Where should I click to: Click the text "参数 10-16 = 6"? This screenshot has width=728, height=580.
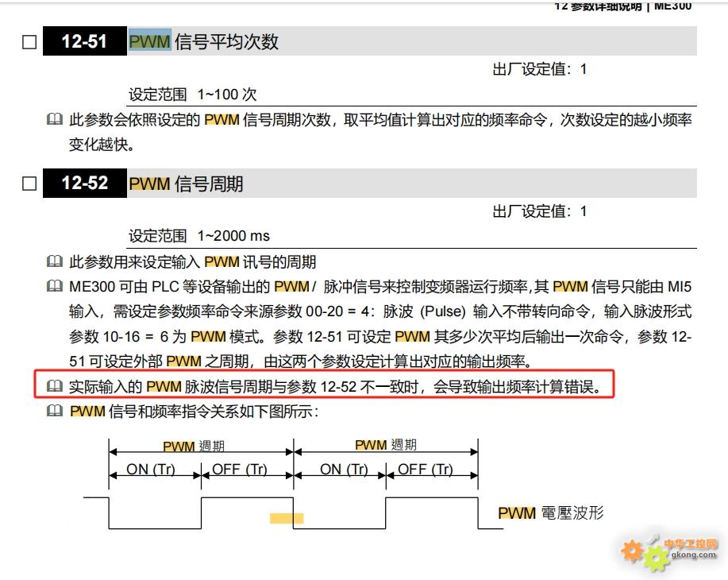[118, 336]
